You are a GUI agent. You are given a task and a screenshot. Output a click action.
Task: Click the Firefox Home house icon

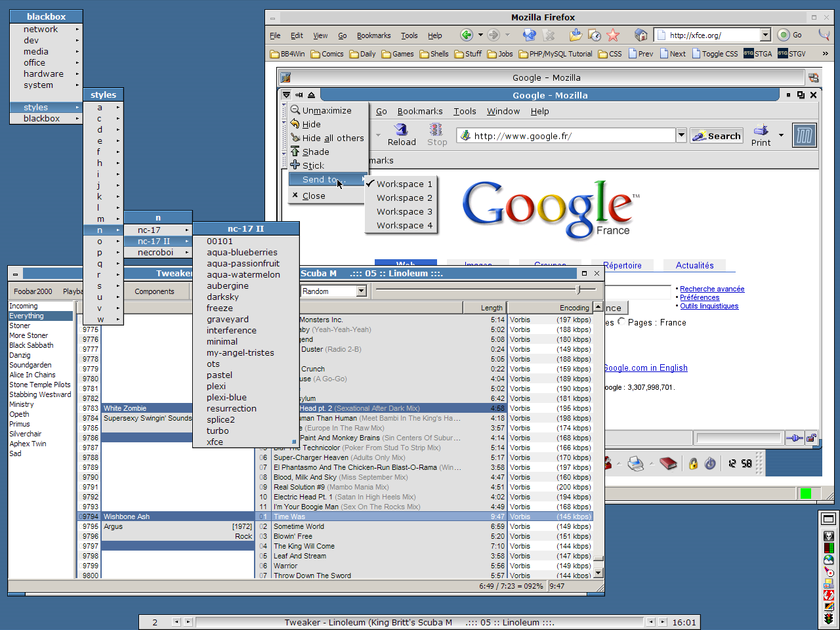click(641, 35)
